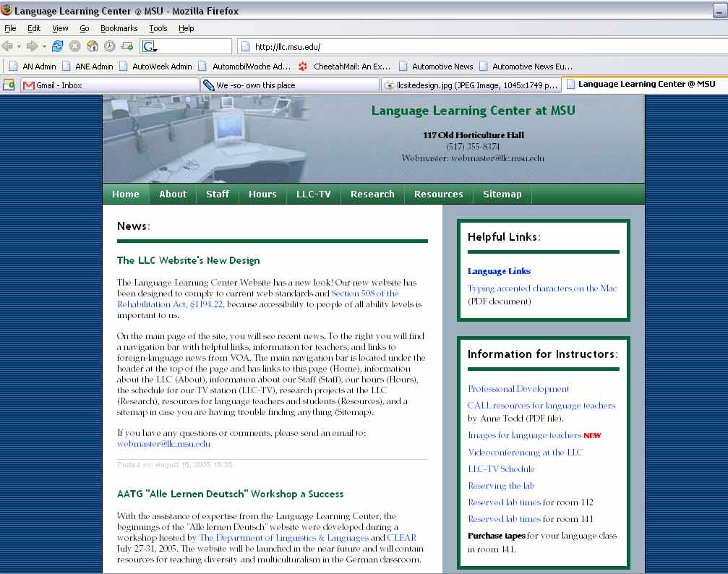This screenshot has width=728, height=574.
Task: Open the Back history dropdown arrow
Action: [x=19, y=47]
